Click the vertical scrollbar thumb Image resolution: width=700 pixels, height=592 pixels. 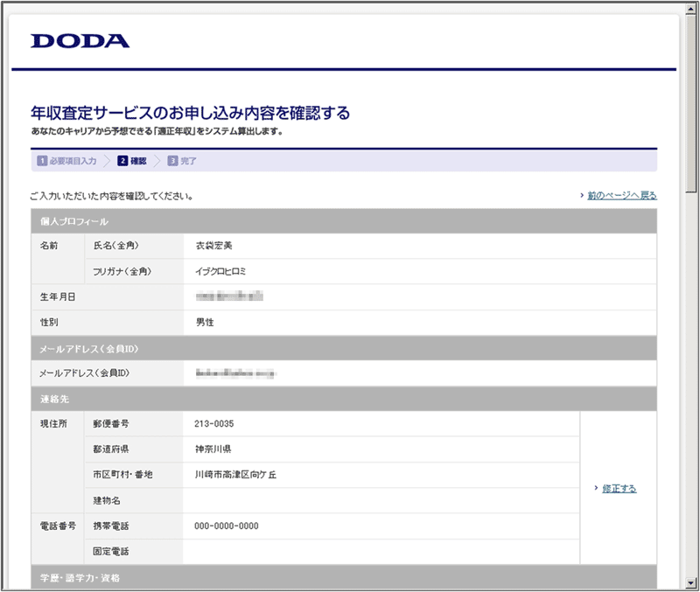(691, 96)
